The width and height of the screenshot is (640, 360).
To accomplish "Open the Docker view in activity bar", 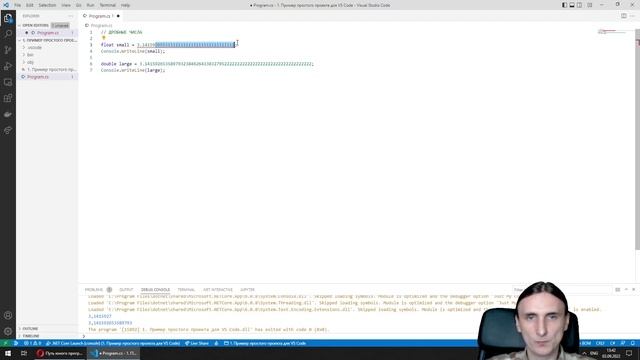I will [x=8, y=114].
